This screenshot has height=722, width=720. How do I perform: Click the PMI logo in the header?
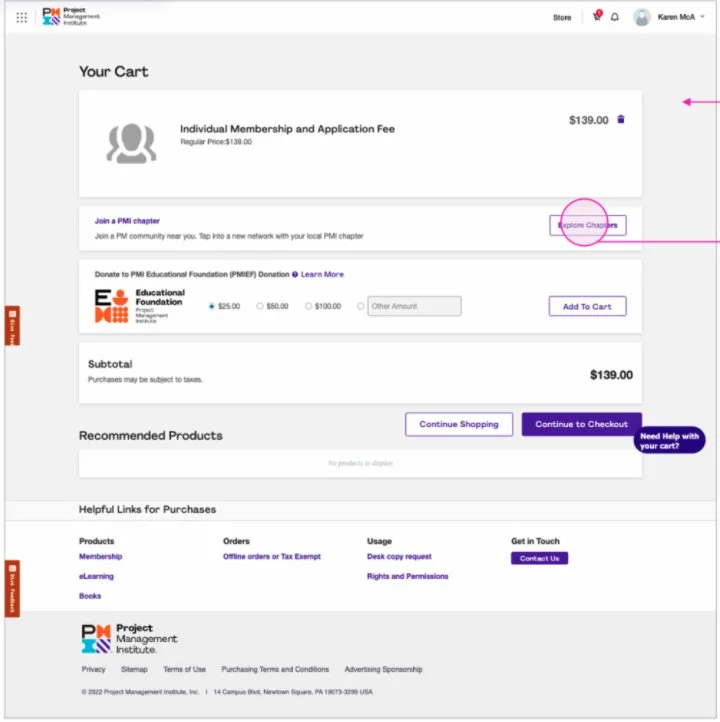click(x=70, y=17)
